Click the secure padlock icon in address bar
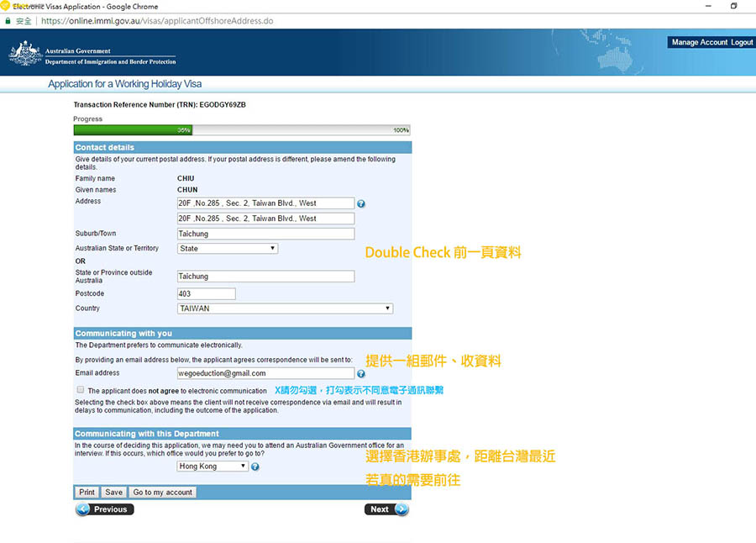756x543 pixels. (8, 20)
